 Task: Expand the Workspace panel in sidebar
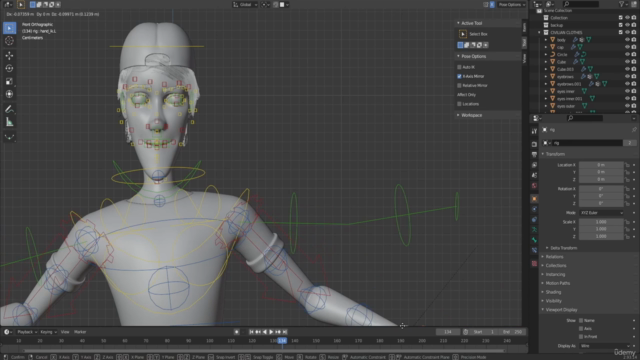click(x=471, y=115)
